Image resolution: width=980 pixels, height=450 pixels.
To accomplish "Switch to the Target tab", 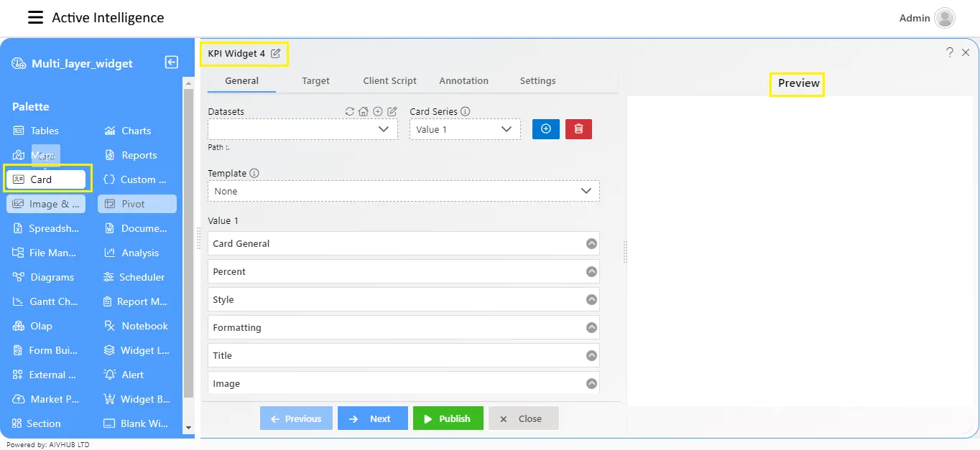I will click(315, 81).
